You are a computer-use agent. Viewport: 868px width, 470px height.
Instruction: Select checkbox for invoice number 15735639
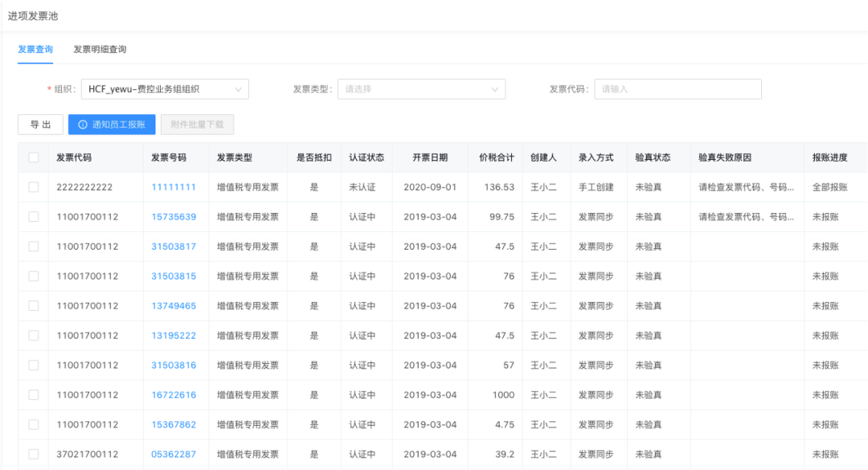[x=34, y=217]
